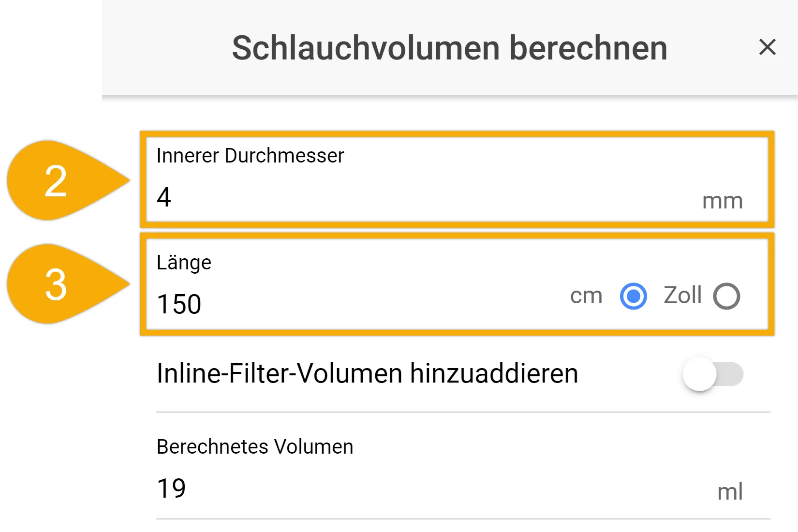The image size is (798, 532).
Task: Click the inner diameter value 4
Action: pyautogui.click(x=164, y=197)
